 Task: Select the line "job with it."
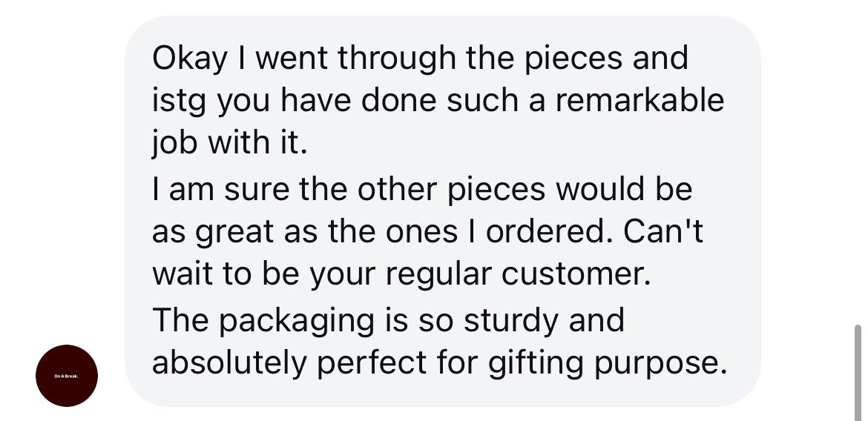click(229, 143)
